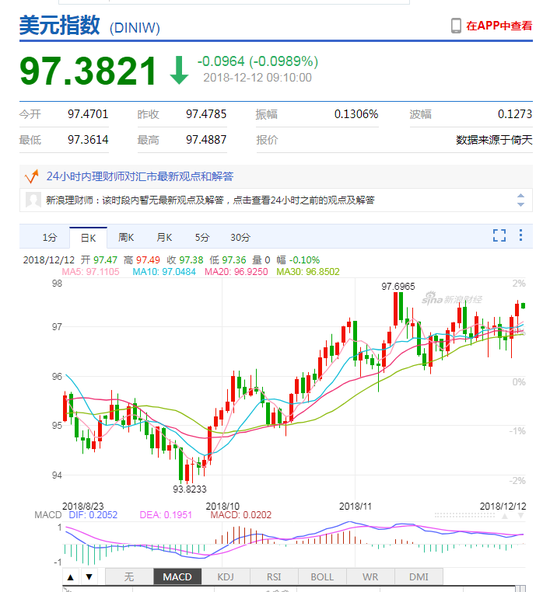Click the 波幅 value 0.1273
Screen dimensions: 550x592
point(515,114)
